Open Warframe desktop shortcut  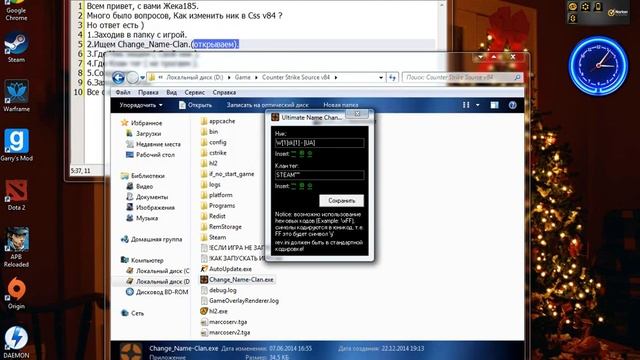16,96
